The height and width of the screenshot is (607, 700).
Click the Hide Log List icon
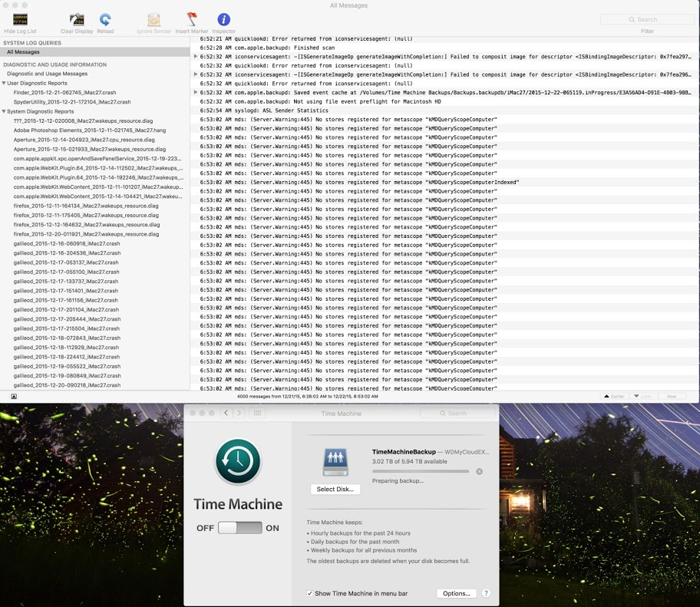point(20,20)
